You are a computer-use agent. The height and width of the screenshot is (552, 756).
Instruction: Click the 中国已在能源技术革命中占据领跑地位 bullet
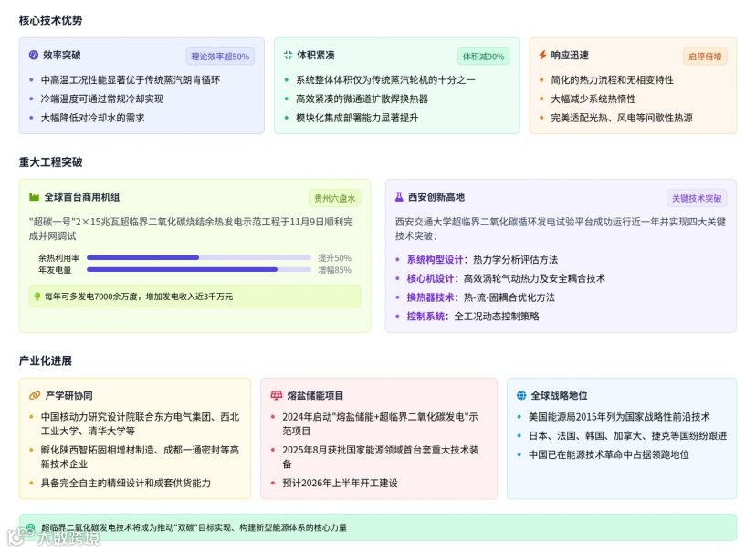click(608, 454)
